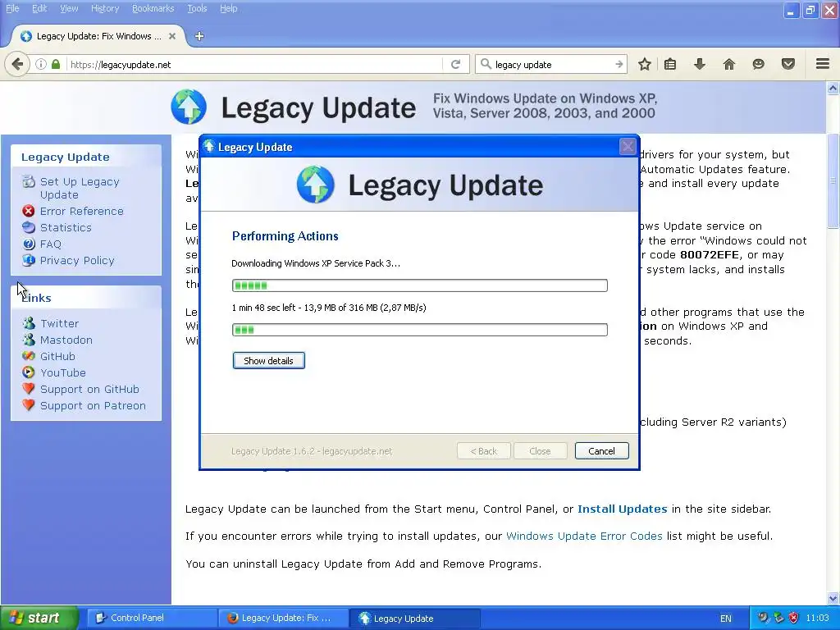Click the disabled Close button in installer

pos(540,451)
